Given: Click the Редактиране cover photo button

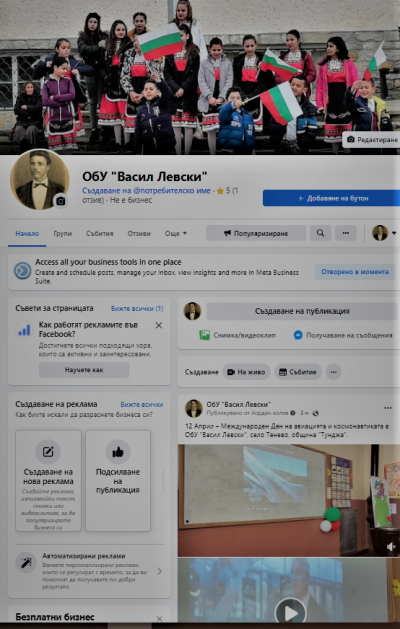Looking at the screenshot, I should (372, 140).
